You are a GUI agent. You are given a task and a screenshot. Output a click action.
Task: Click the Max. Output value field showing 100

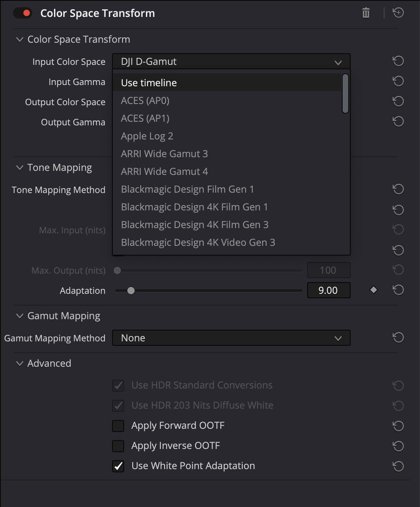click(x=329, y=270)
